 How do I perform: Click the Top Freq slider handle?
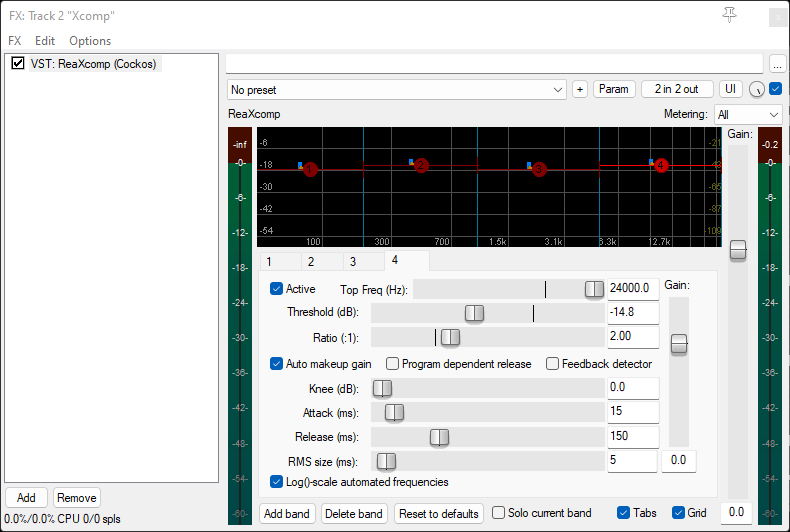tap(594, 289)
